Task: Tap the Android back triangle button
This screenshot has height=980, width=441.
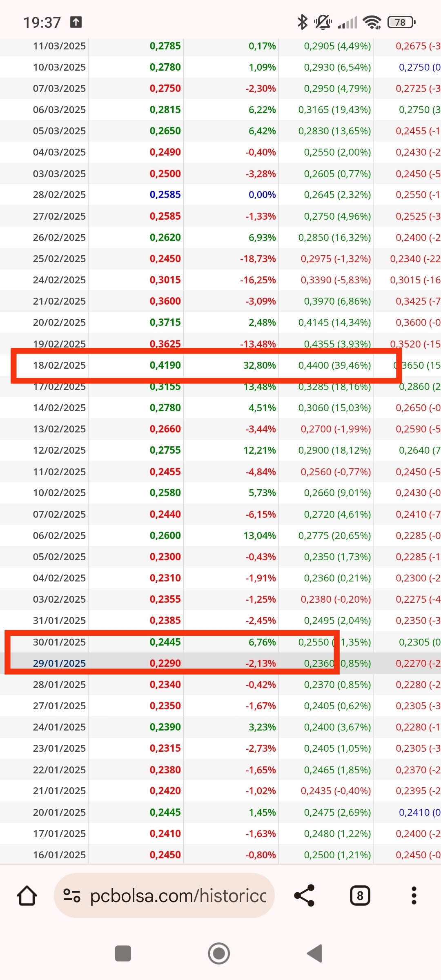Action: click(314, 953)
